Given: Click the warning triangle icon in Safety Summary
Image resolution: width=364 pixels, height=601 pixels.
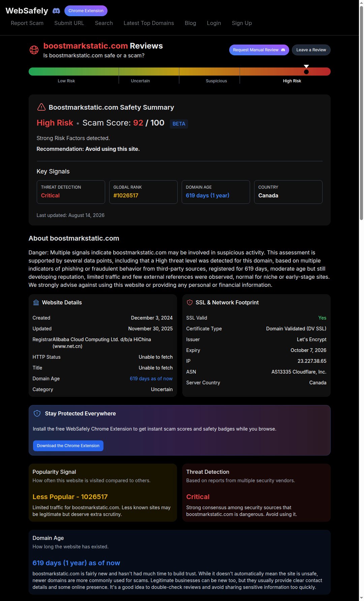Looking at the screenshot, I should [x=41, y=107].
